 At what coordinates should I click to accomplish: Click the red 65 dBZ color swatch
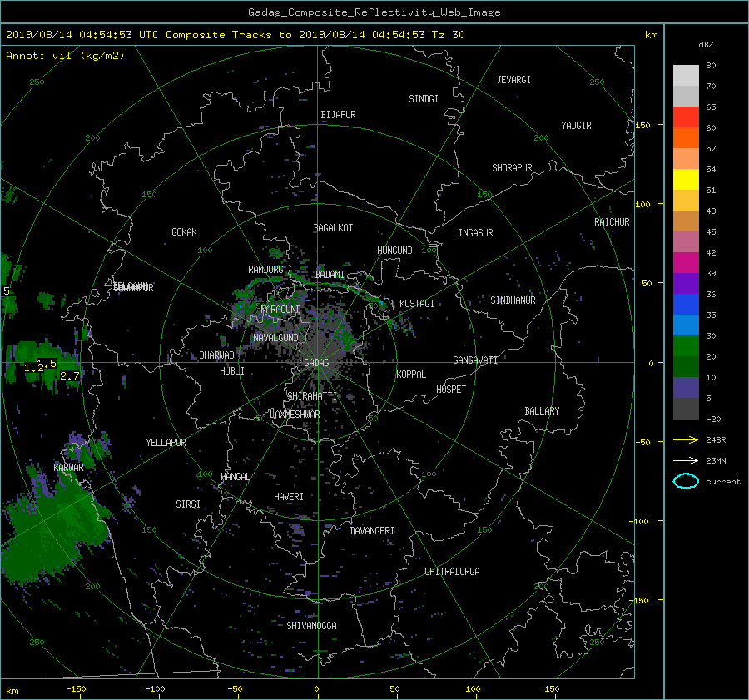(686, 117)
